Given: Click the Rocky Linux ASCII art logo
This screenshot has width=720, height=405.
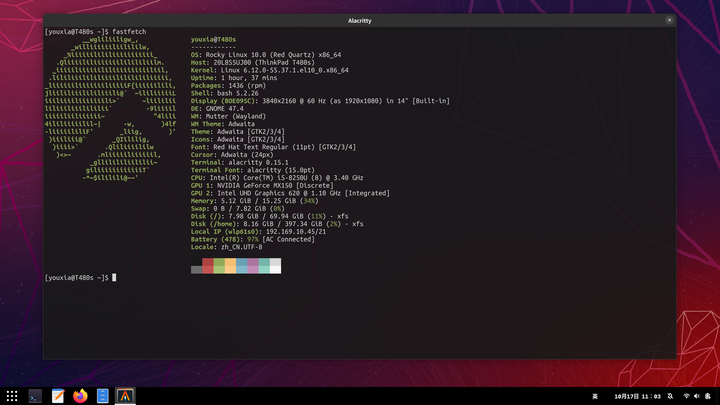Looking at the screenshot, I should coord(110,109).
